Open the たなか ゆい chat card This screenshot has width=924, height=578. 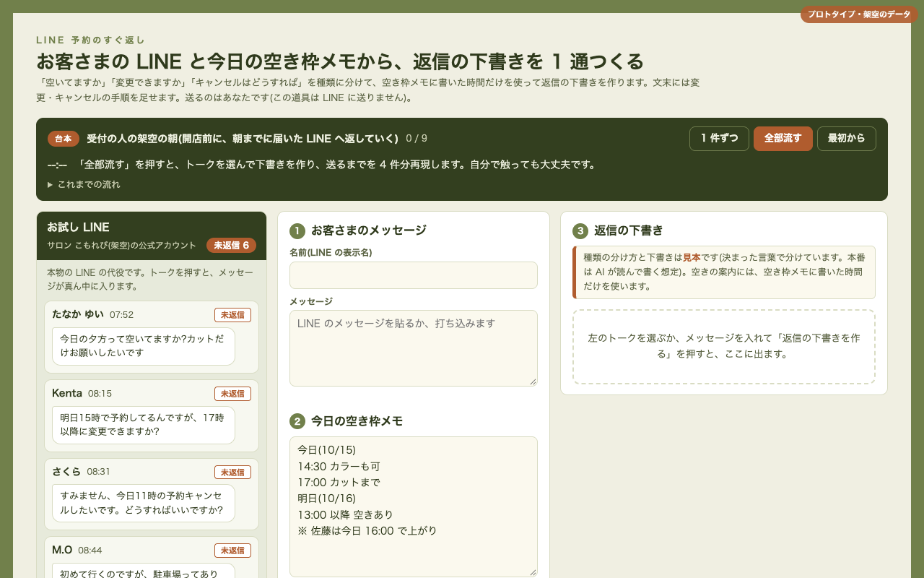click(152, 337)
